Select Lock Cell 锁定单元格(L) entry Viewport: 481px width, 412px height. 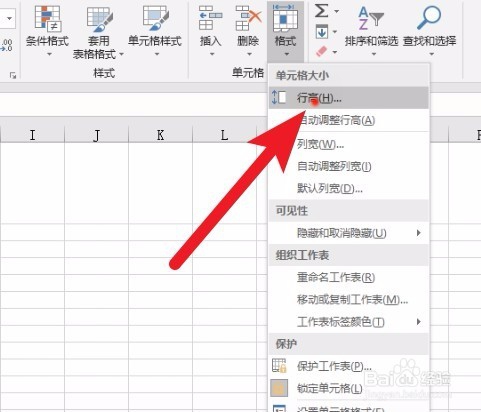(x=349, y=388)
